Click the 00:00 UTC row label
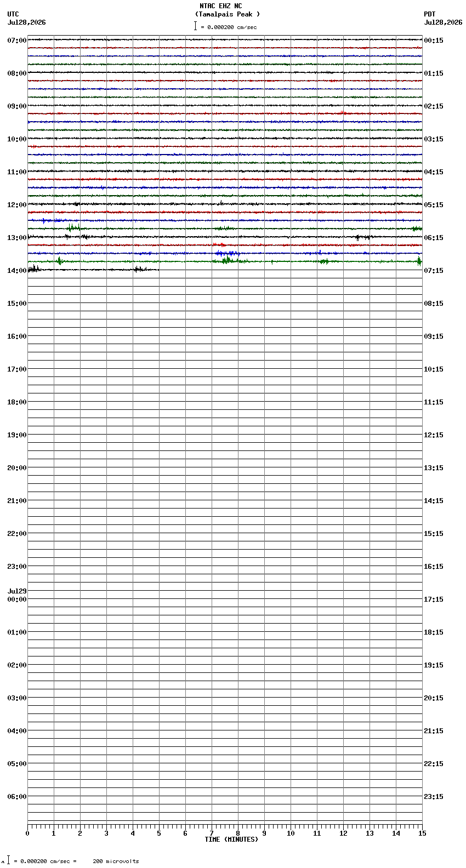 (17, 599)
